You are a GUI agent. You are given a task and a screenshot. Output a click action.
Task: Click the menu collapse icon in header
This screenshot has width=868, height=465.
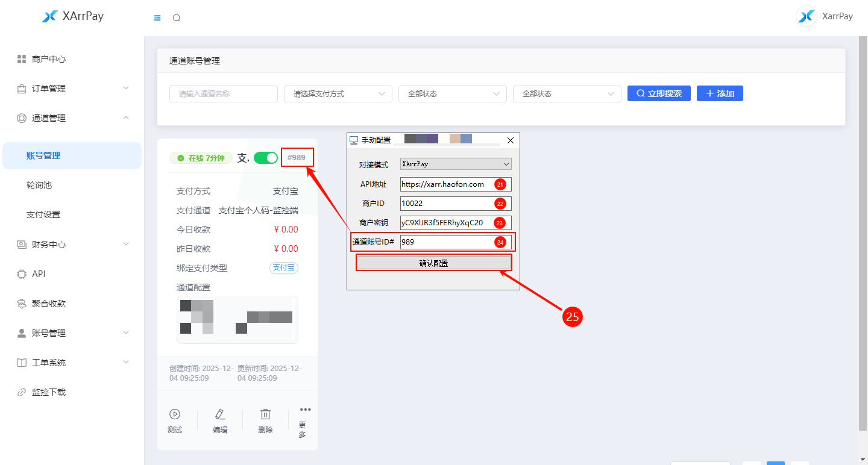[x=157, y=18]
